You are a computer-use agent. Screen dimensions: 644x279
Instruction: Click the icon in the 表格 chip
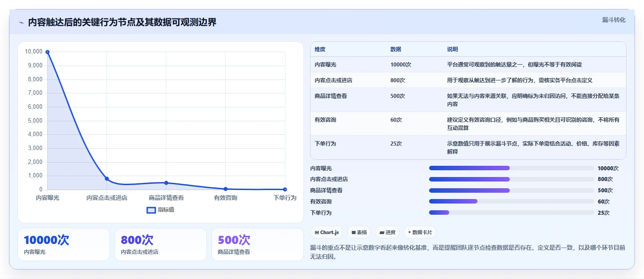(x=354, y=233)
